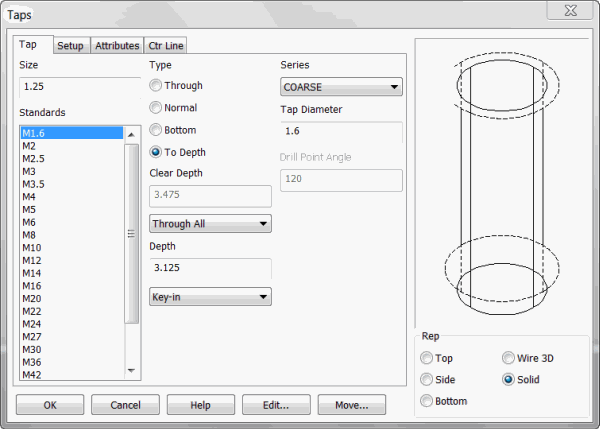Open the COARSE series dropdown
Viewport: 600px width, 429px height.
(x=341, y=87)
